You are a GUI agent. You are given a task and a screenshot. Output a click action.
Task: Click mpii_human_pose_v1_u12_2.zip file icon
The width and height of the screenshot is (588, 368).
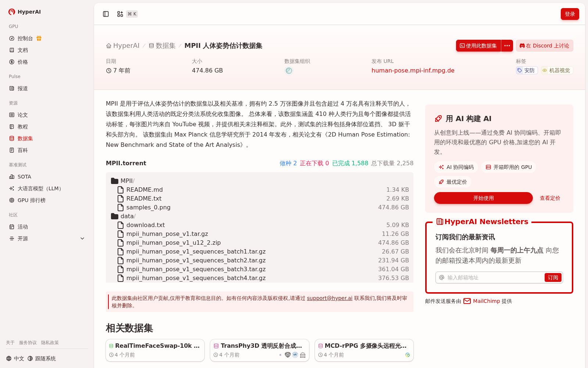(121, 243)
